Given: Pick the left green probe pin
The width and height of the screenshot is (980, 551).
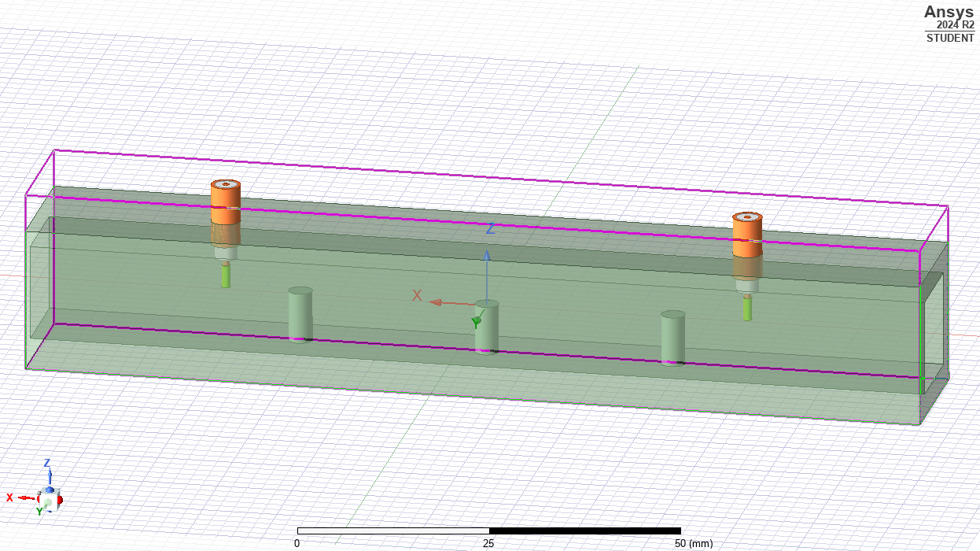Looking at the screenshot, I should [226, 275].
